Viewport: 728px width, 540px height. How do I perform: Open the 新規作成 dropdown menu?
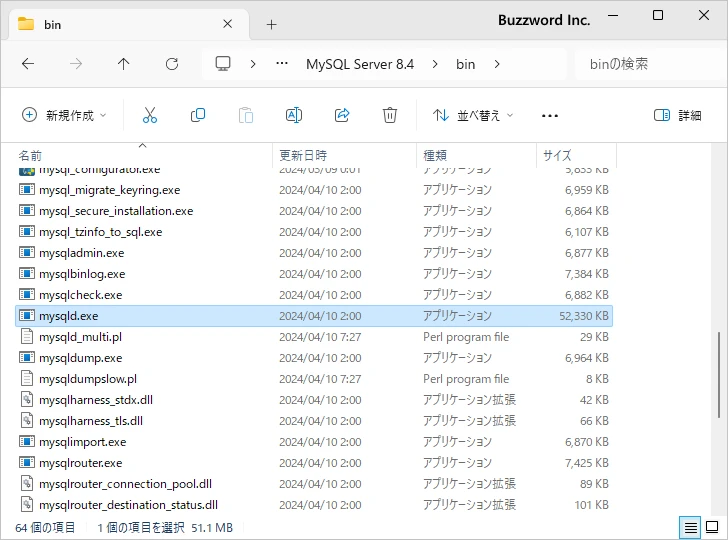[x=64, y=115]
